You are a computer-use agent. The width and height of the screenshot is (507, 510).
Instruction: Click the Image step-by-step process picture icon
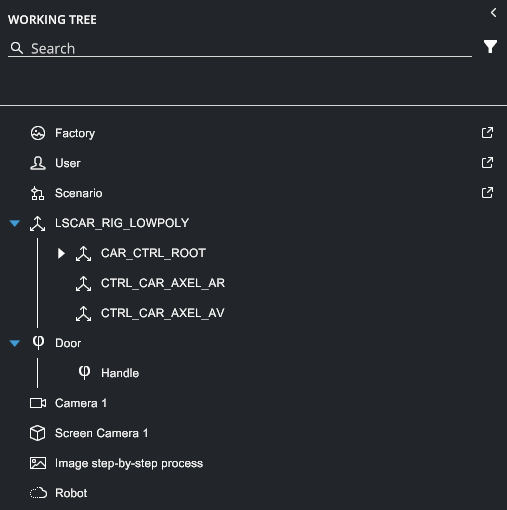pos(38,463)
